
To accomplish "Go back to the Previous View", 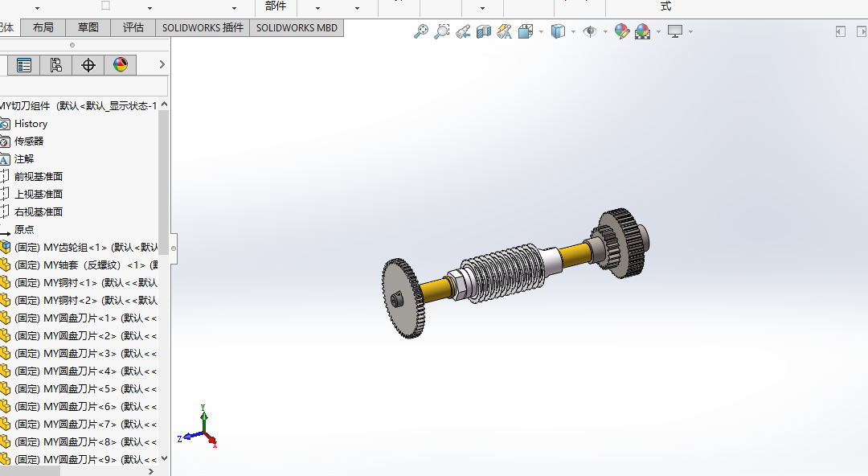I will click(x=463, y=31).
